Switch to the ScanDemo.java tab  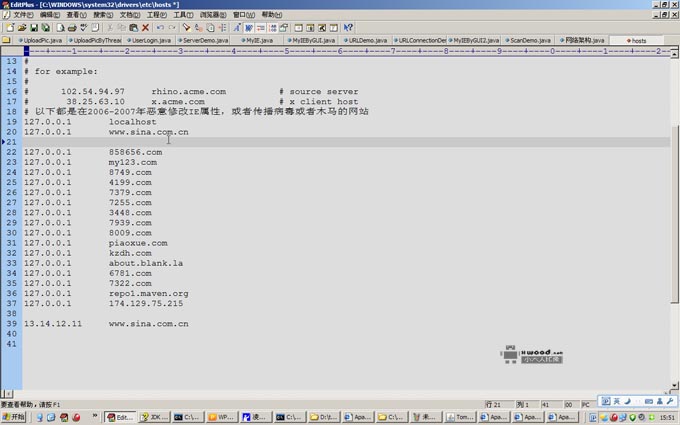[528, 40]
